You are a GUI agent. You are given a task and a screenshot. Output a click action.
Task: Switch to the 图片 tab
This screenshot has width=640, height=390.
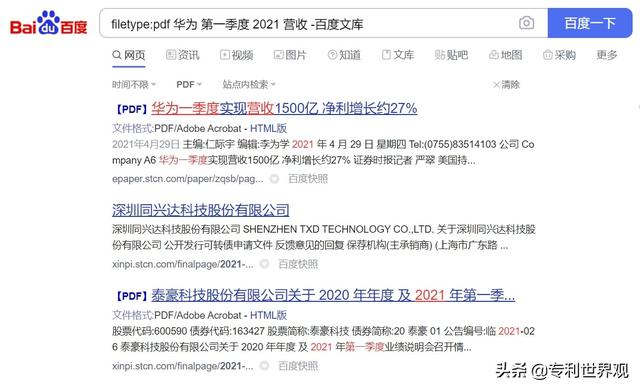point(290,55)
